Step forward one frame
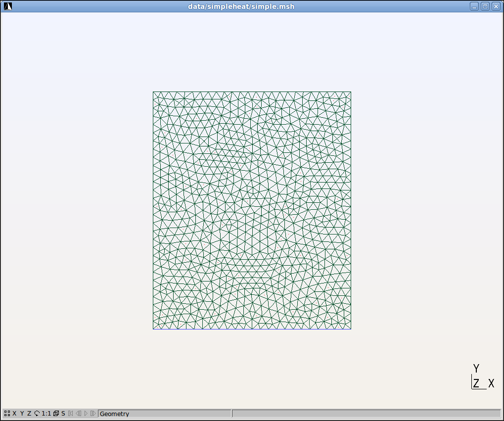The width and height of the screenshot is (504, 421). [93, 414]
